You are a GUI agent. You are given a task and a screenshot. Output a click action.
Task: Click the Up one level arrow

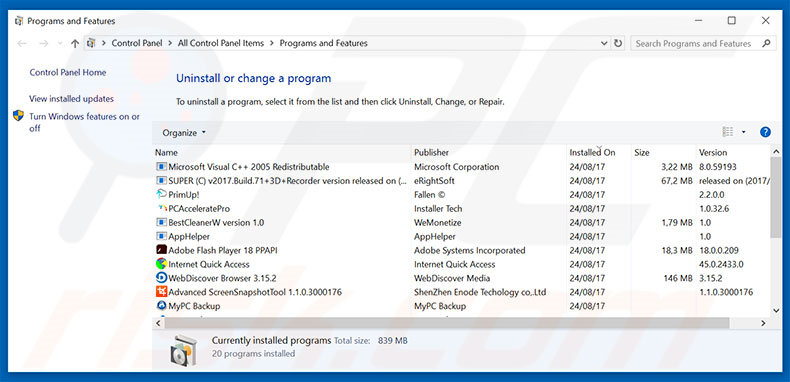pyautogui.click(x=75, y=43)
